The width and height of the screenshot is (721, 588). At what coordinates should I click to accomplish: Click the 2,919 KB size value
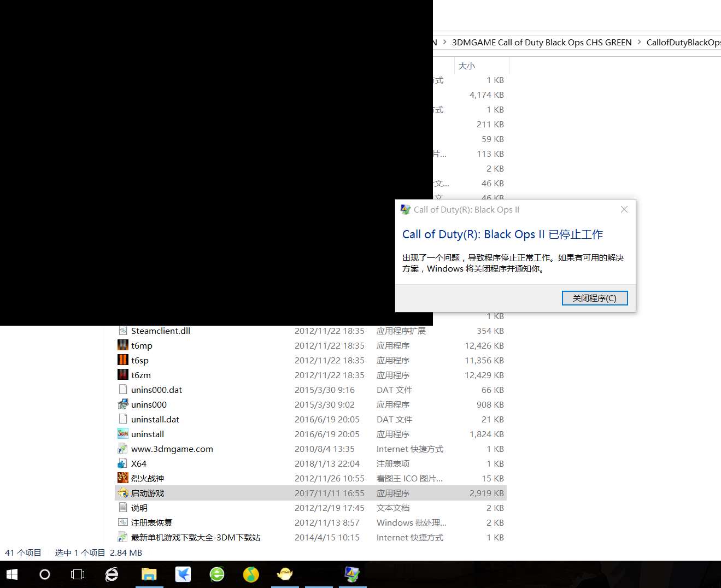pos(486,493)
